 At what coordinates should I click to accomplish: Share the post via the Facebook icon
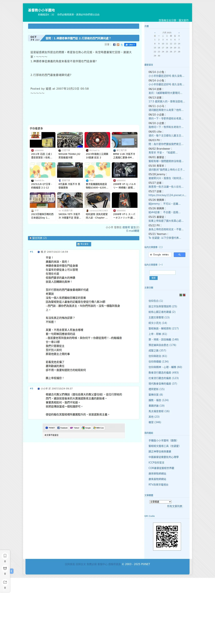114,45
